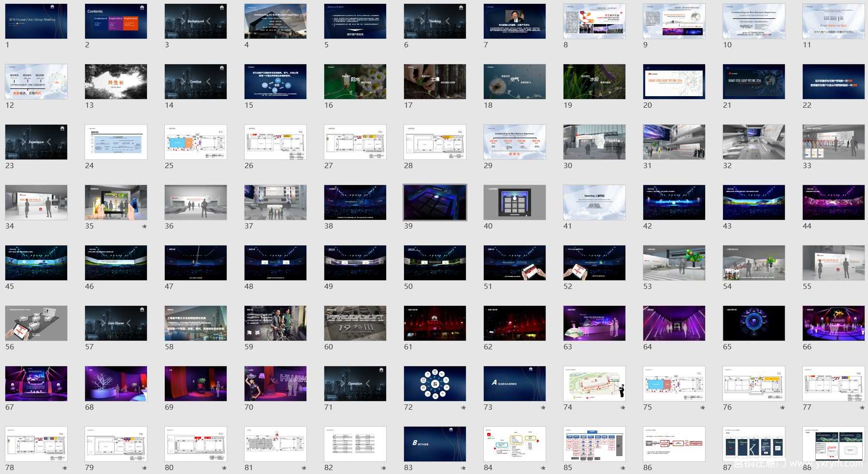The image size is (868, 474).
Task: Select slide 73 section A thumbnail
Action: (515, 384)
